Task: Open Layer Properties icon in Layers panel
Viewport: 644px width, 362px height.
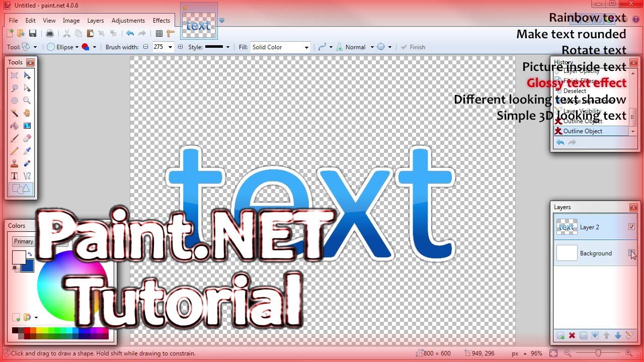Action: (x=629, y=335)
